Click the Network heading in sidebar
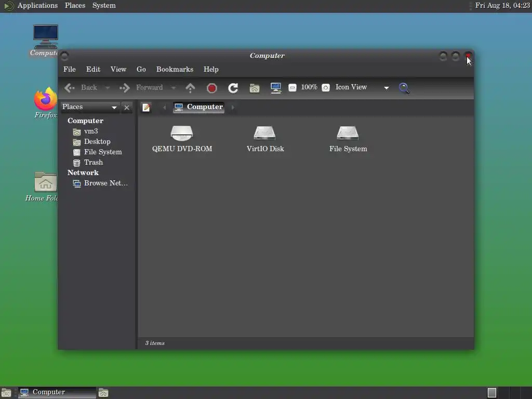 pyautogui.click(x=83, y=172)
